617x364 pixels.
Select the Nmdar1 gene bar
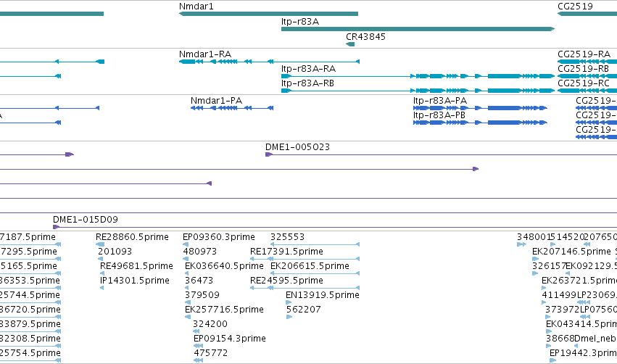click(268, 14)
